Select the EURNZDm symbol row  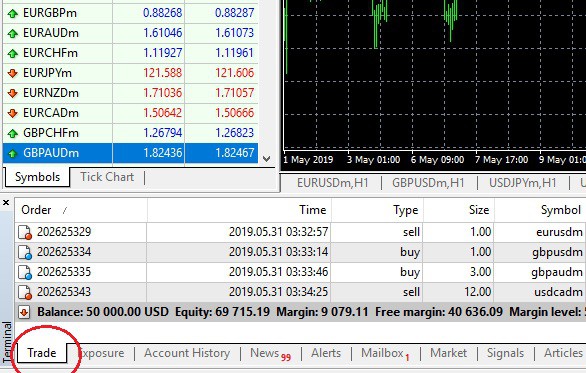click(x=130, y=93)
